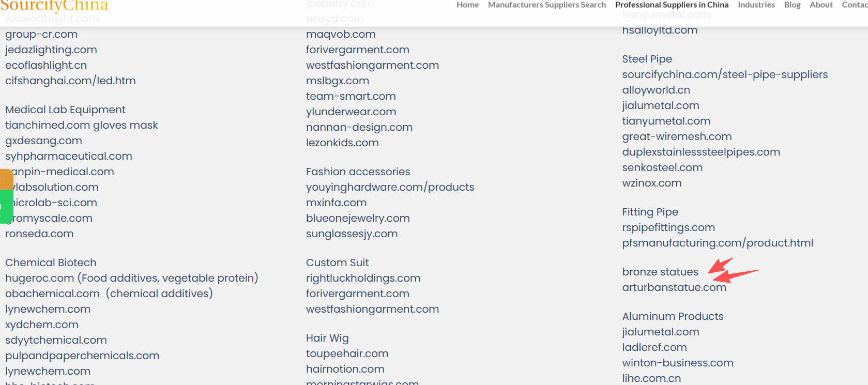
Task: Open arturbanstatue.com
Action: [674, 288]
